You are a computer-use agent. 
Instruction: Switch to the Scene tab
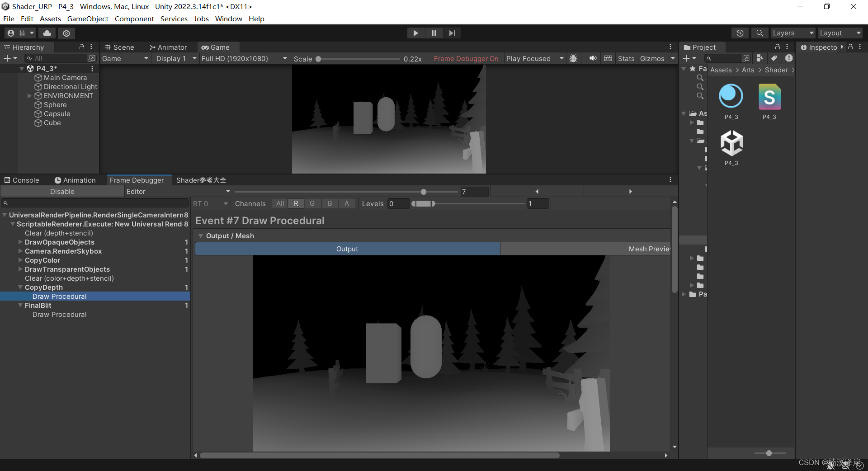click(x=119, y=47)
